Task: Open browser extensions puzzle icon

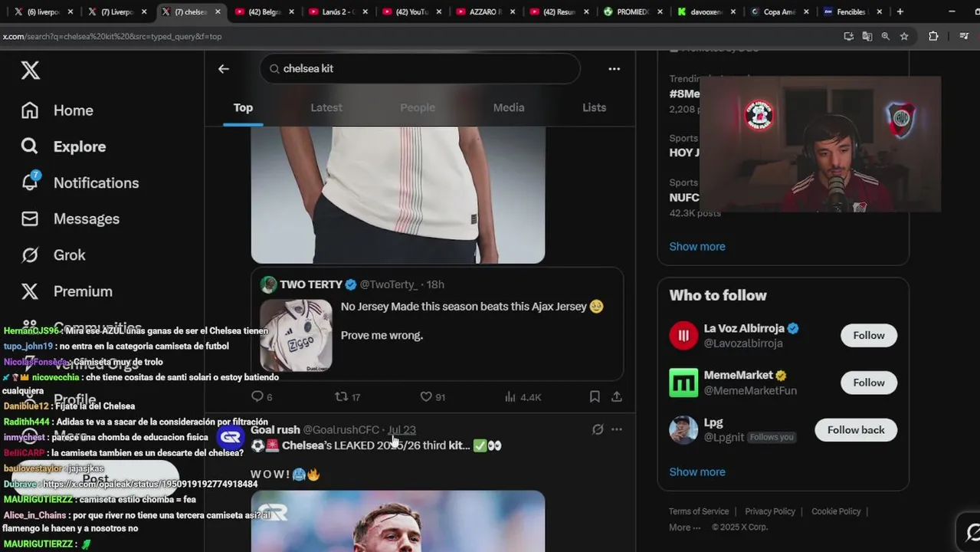Action: click(x=933, y=36)
